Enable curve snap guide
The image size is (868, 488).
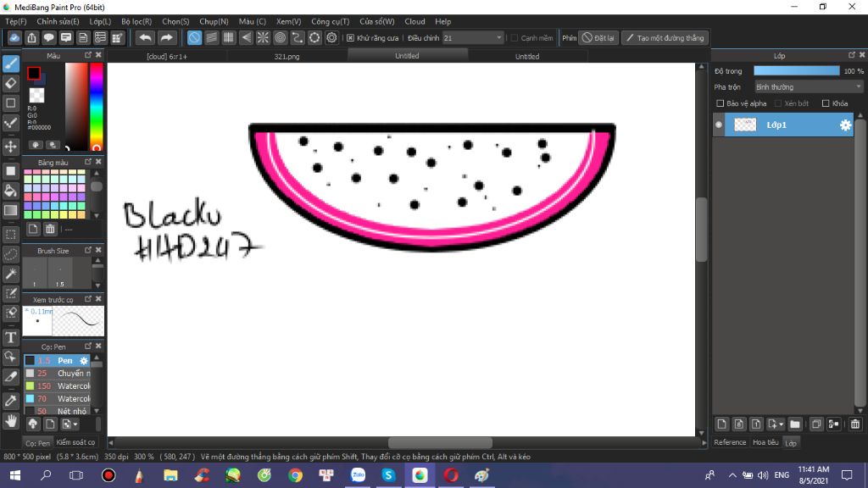click(298, 37)
